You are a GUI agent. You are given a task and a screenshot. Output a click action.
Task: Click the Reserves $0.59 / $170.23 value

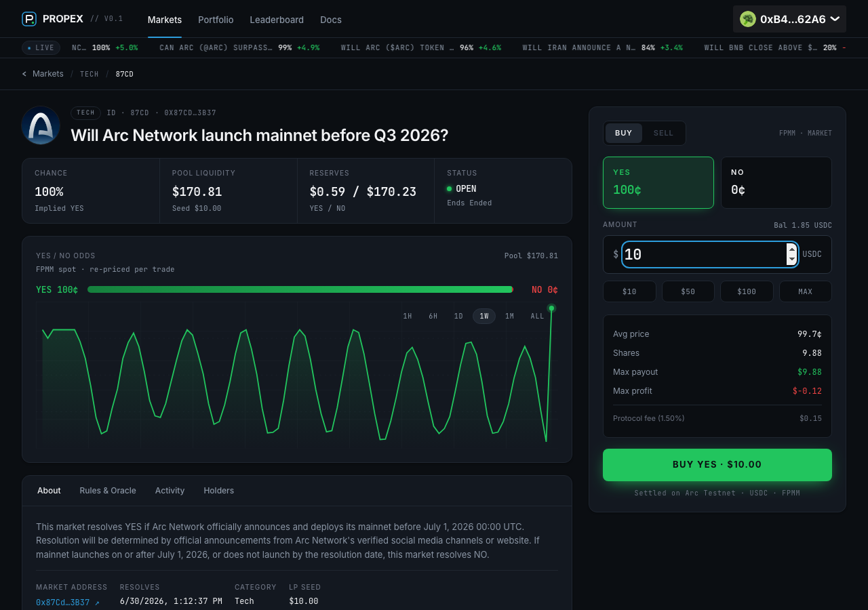(x=363, y=192)
